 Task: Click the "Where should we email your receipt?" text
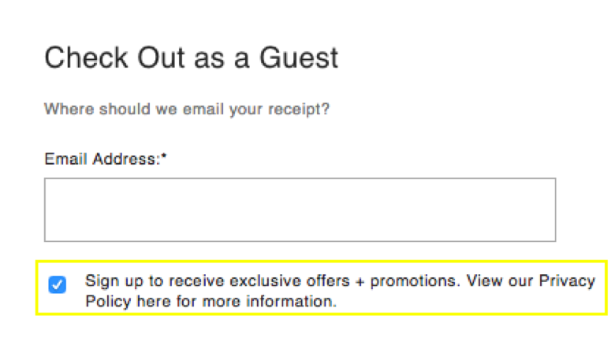[x=187, y=109]
